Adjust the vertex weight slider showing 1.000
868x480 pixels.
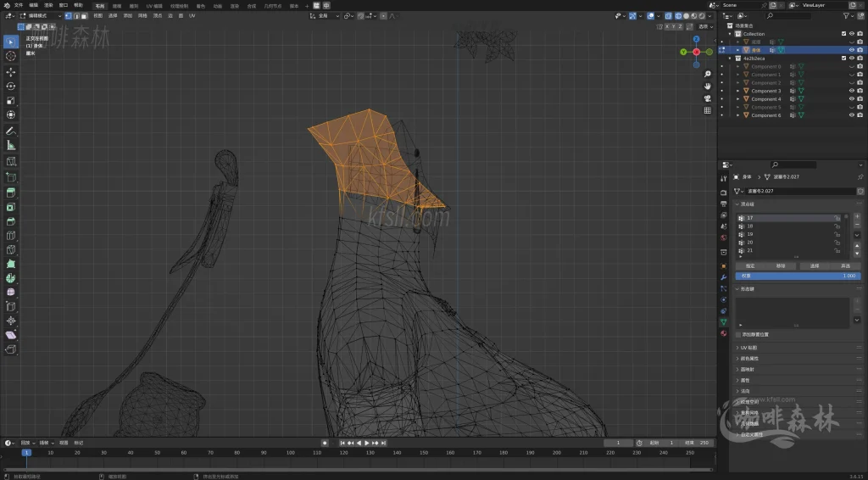797,276
